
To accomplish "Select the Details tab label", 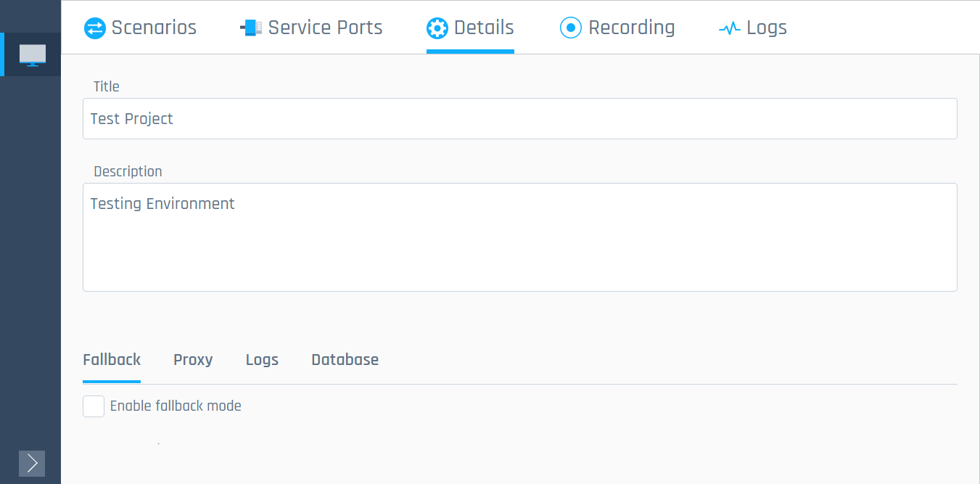I will point(484,28).
